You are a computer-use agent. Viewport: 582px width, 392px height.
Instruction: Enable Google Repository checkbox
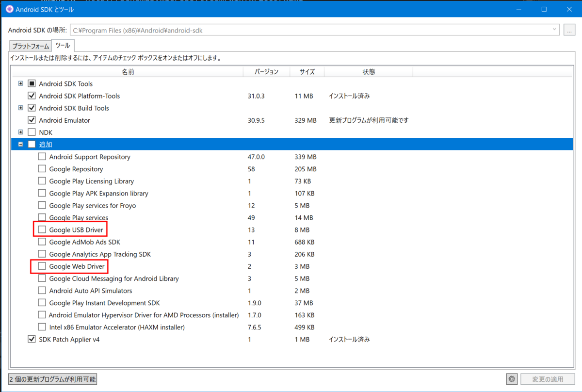tap(42, 169)
